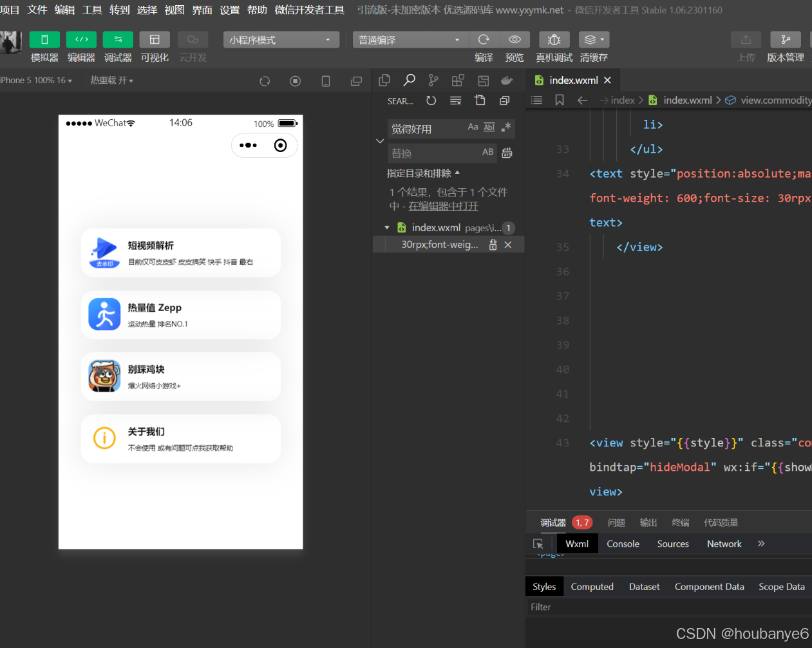Toggle Match Whole Word in search

[489, 127]
